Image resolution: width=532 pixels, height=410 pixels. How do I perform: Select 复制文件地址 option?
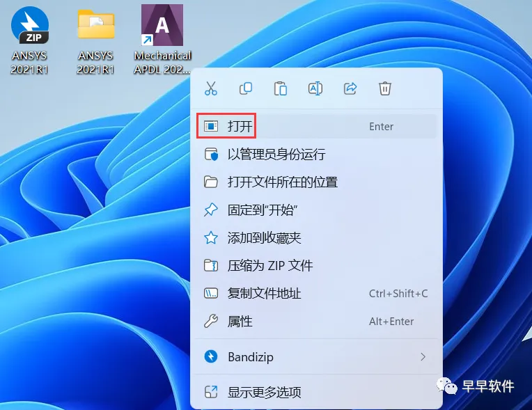coord(316,293)
